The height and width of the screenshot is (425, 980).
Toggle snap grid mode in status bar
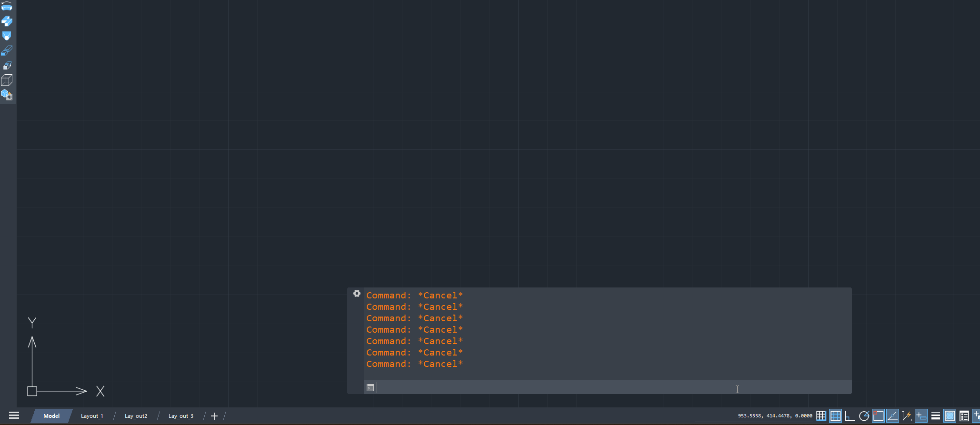(821, 416)
